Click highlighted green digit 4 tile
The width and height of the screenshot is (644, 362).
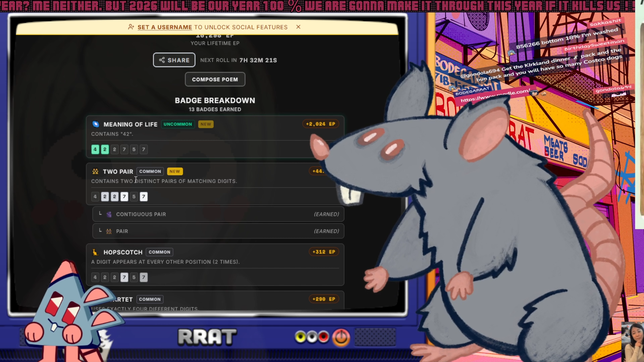[x=95, y=149]
